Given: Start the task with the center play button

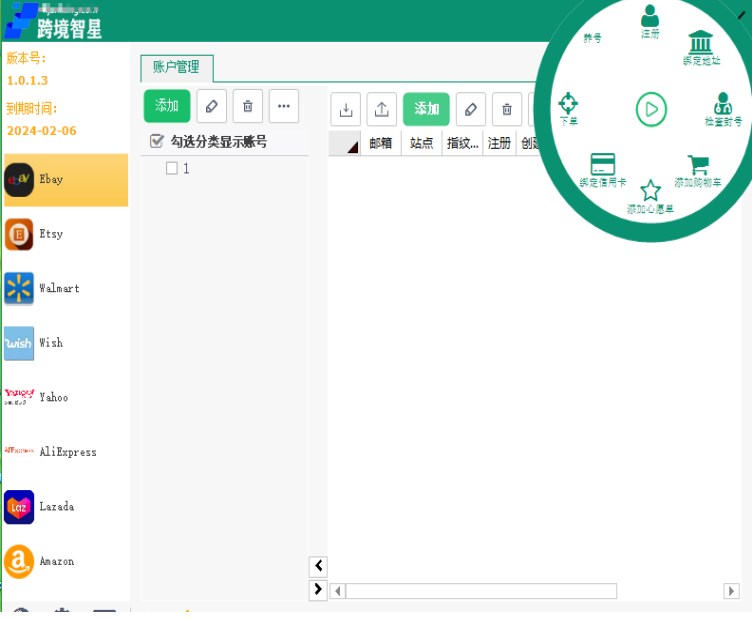Looking at the screenshot, I should (x=651, y=110).
